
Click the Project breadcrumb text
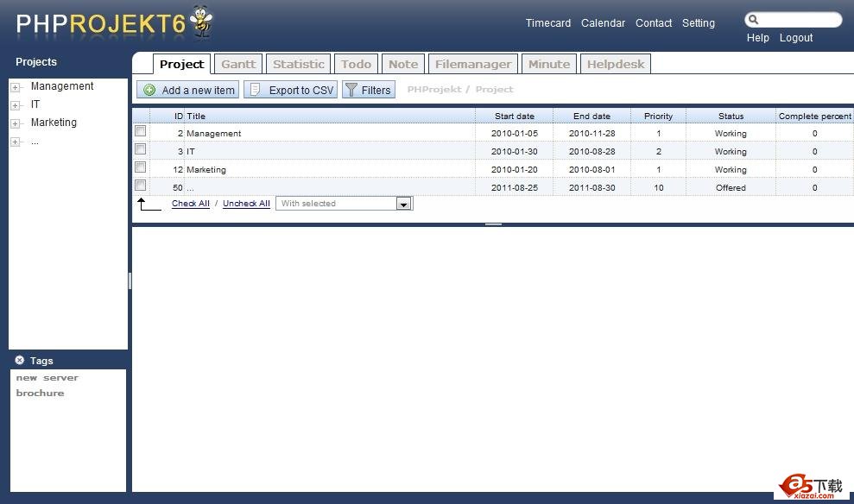pyautogui.click(x=494, y=89)
